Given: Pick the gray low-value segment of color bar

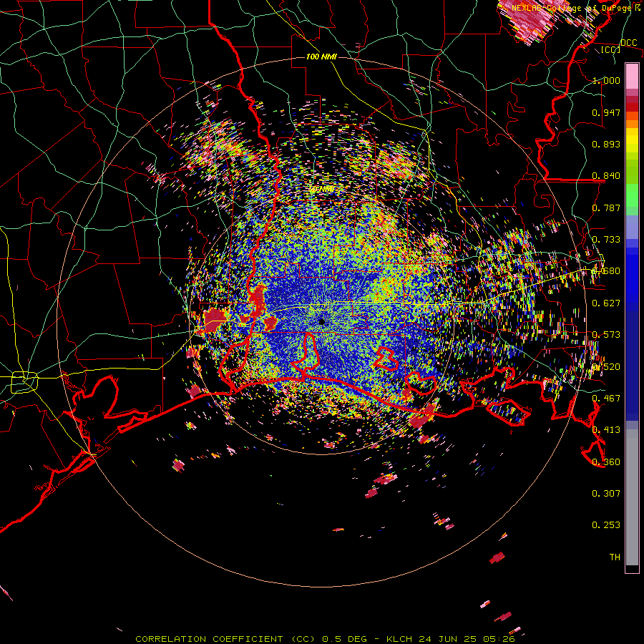Looking at the screenshot, I should coord(632,497).
